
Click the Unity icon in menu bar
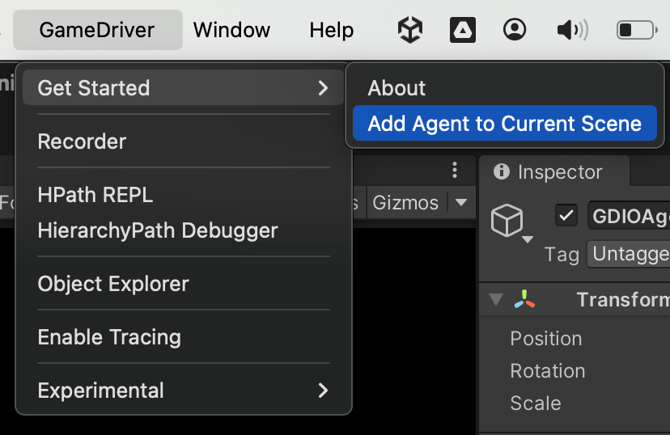[410, 30]
